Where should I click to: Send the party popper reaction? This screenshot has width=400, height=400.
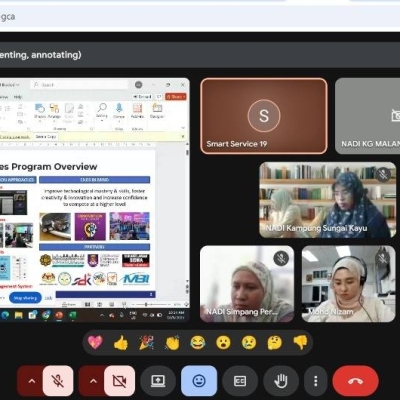pyautogui.click(x=146, y=342)
